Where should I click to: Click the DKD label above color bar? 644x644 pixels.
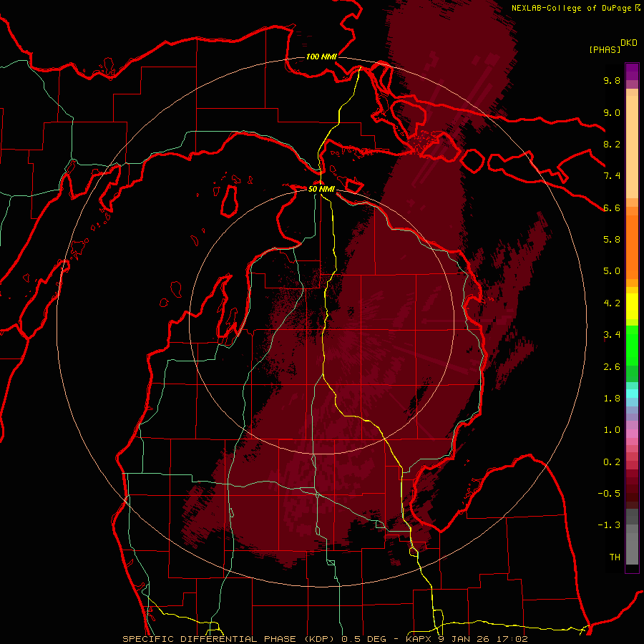click(629, 43)
